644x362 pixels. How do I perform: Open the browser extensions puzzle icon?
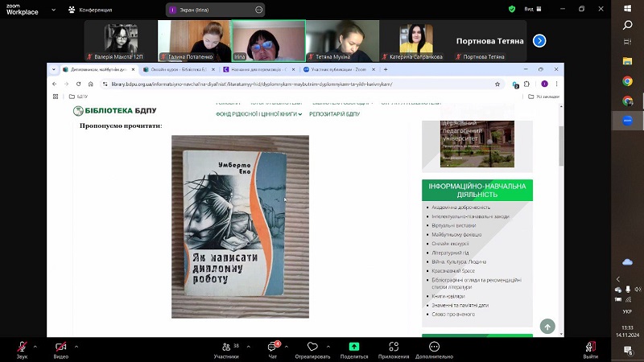tap(527, 84)
